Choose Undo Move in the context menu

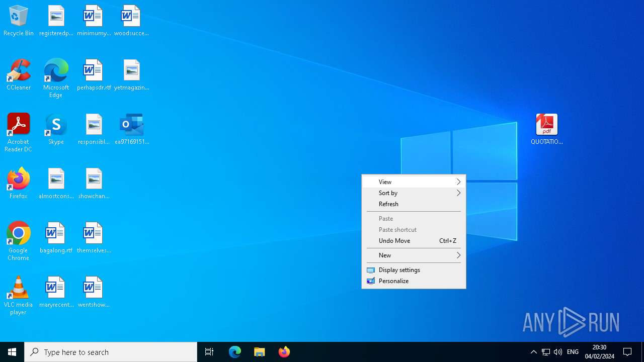[414, 241]
